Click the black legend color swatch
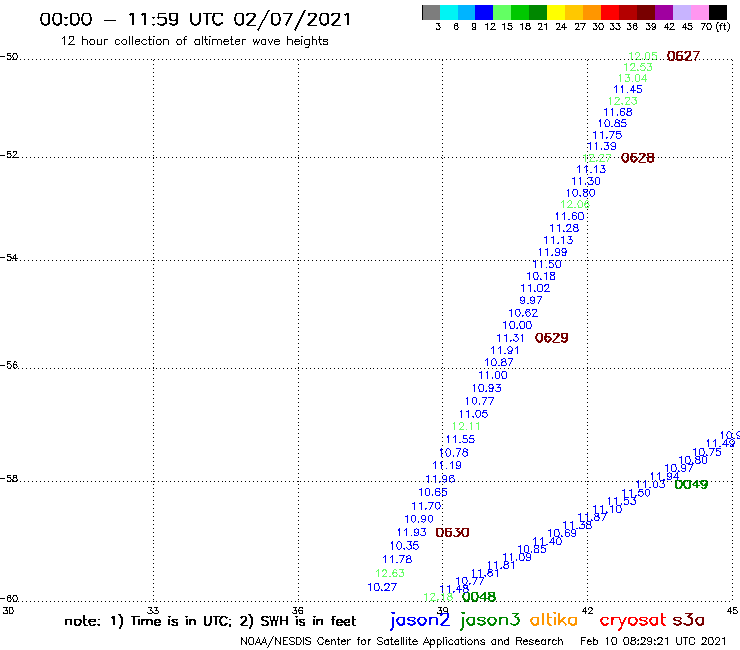The image size is (740, 650). (718, 12)
